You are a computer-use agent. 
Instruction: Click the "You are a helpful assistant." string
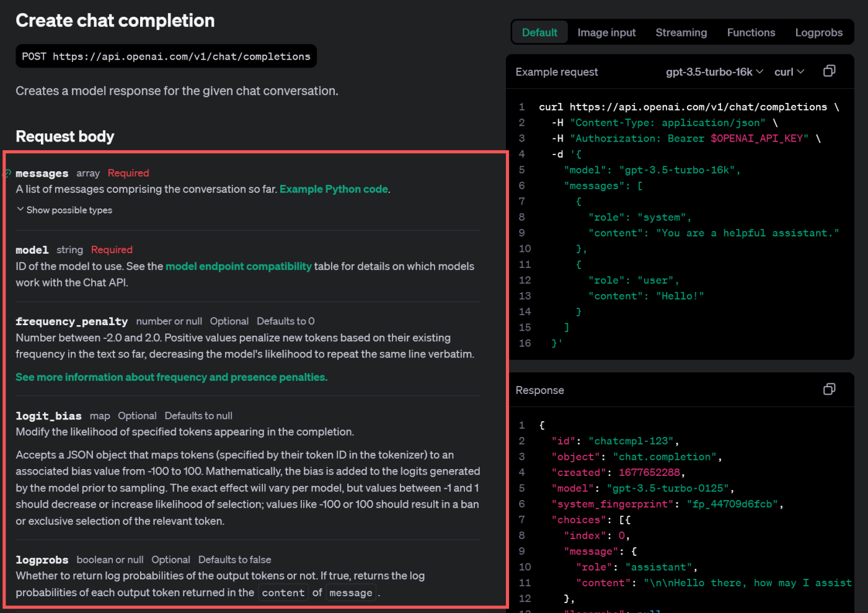pyautogui.click(x=747, y=233)
